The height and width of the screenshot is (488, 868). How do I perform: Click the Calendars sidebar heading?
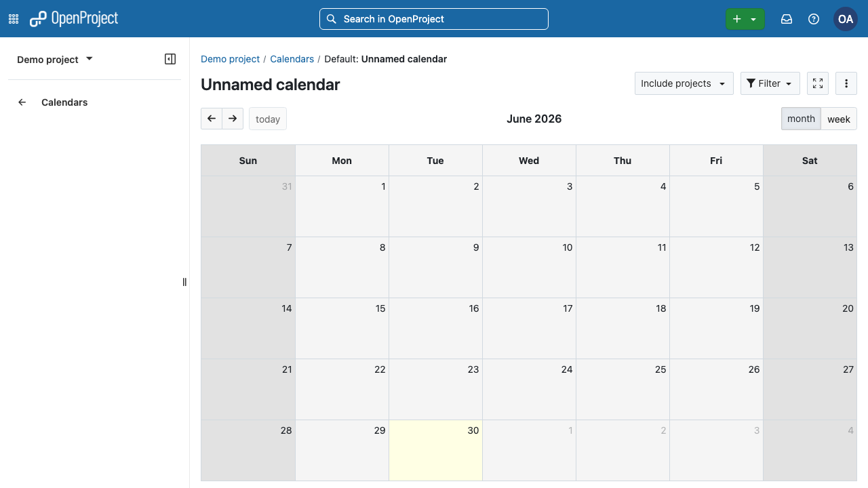64,102
